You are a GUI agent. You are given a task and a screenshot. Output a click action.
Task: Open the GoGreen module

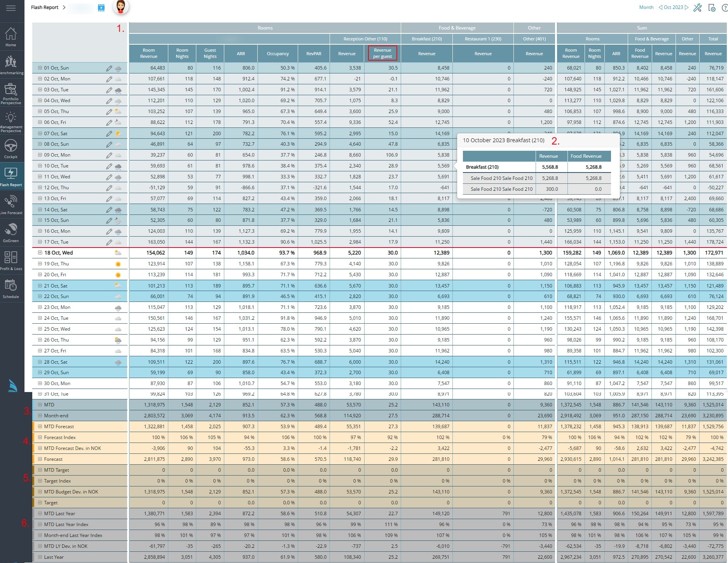(11, 232)
